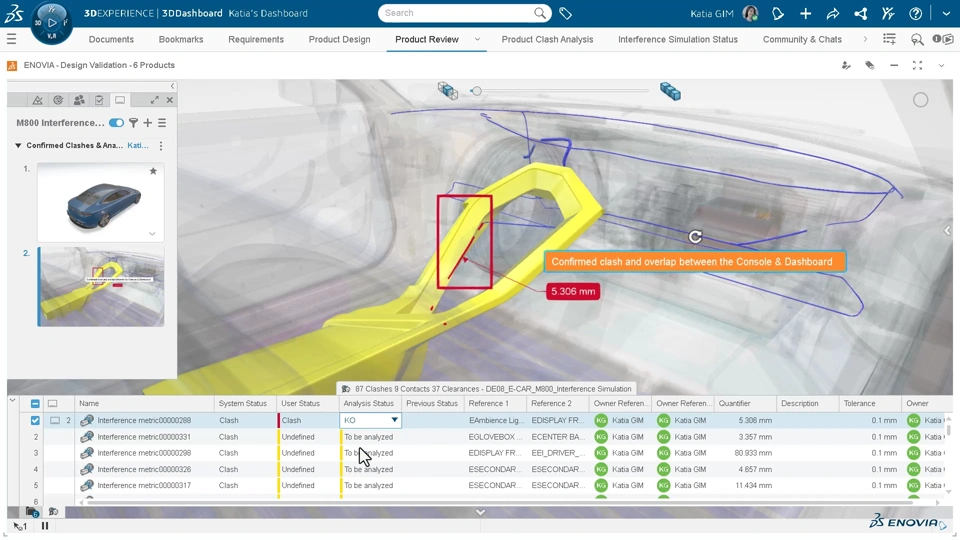Open the Community & Chats tab
This screenshot has height=540, width=960.
[x=802, y=39]
